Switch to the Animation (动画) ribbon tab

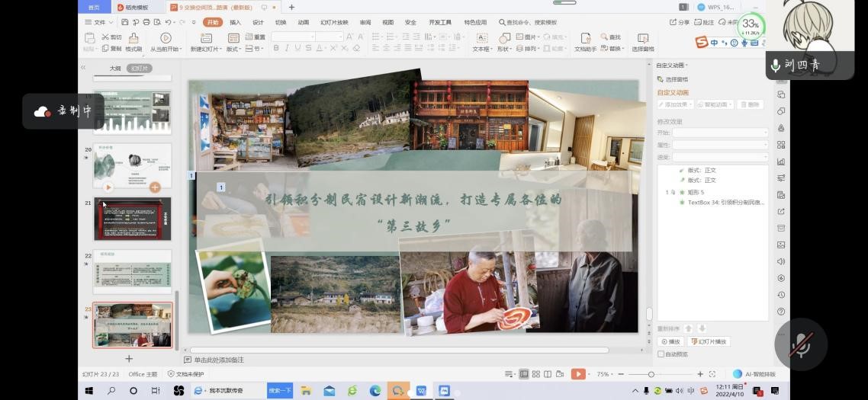click(x=303, y=23)
